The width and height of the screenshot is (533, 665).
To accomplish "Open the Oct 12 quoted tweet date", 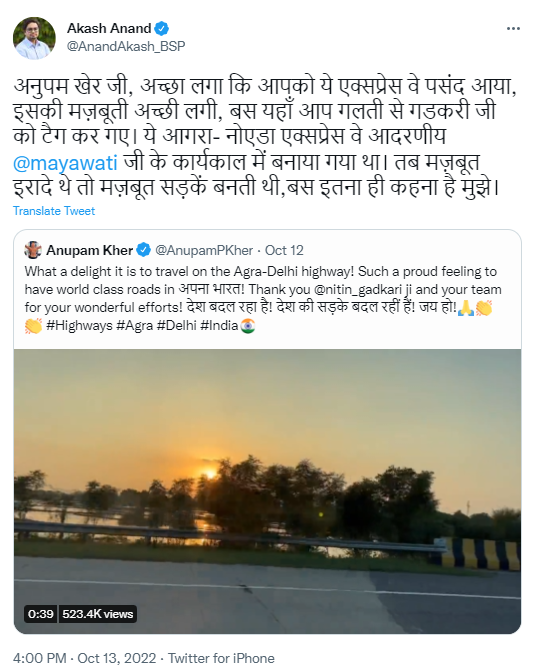I will [x=284, y=250].
